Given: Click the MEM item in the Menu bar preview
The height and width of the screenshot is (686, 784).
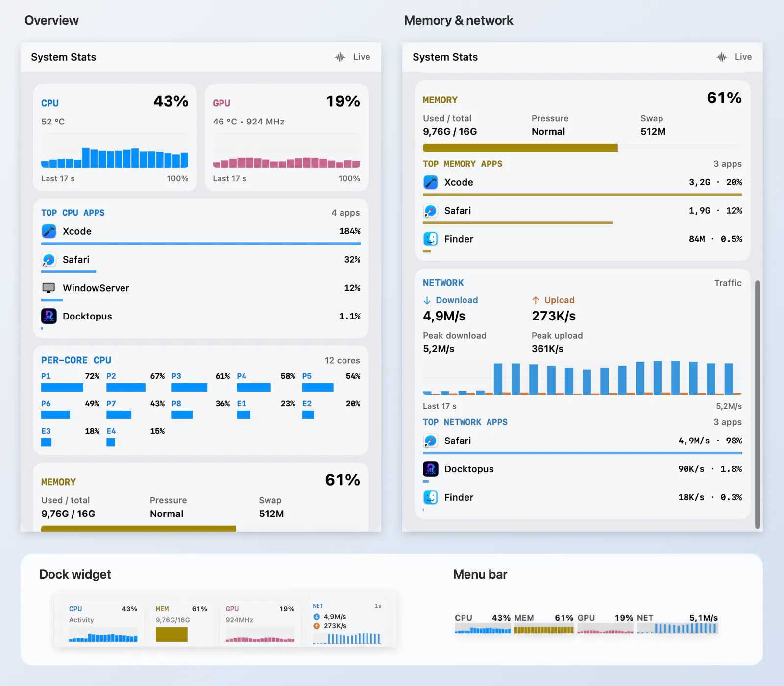Looking at the screenshot, I should tap(544, 624).
